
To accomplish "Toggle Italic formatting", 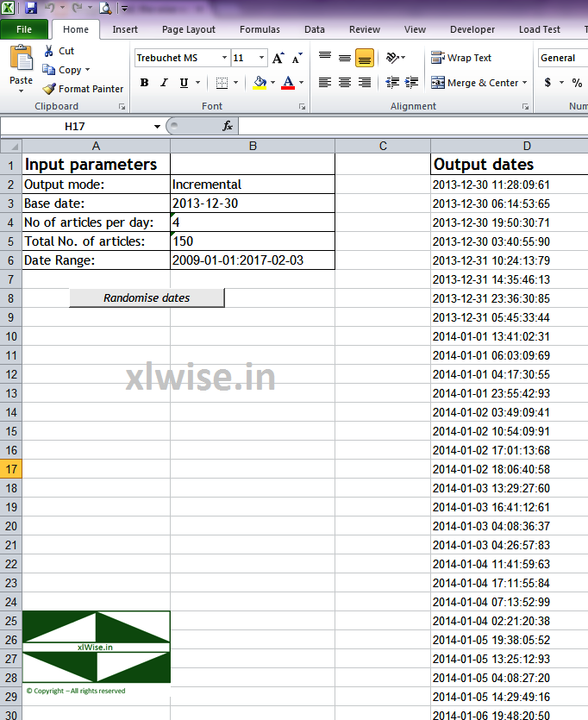I will coord(164,83).
